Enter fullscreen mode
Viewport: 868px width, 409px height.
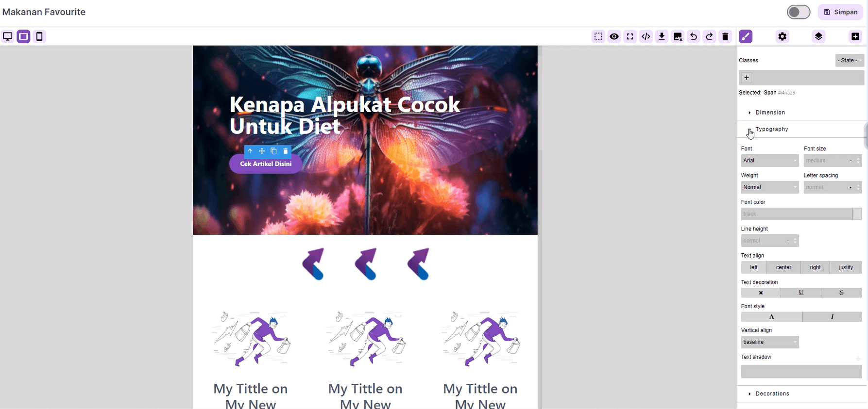(630, 36)
